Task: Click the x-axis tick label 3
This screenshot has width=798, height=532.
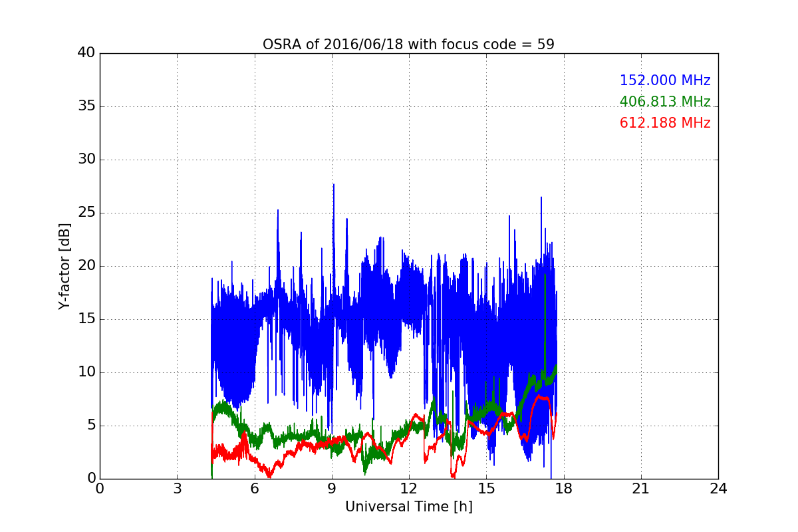Action: tap(177, 489)
